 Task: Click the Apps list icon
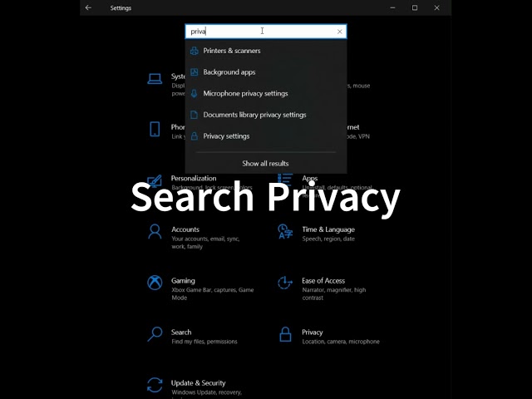285,180
